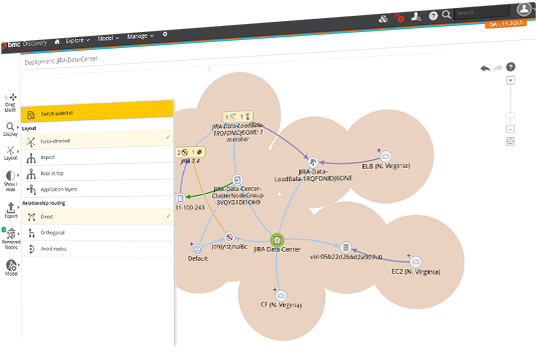Select the ELB (N. Virginia) cloud node

click(x=386, y=156)
